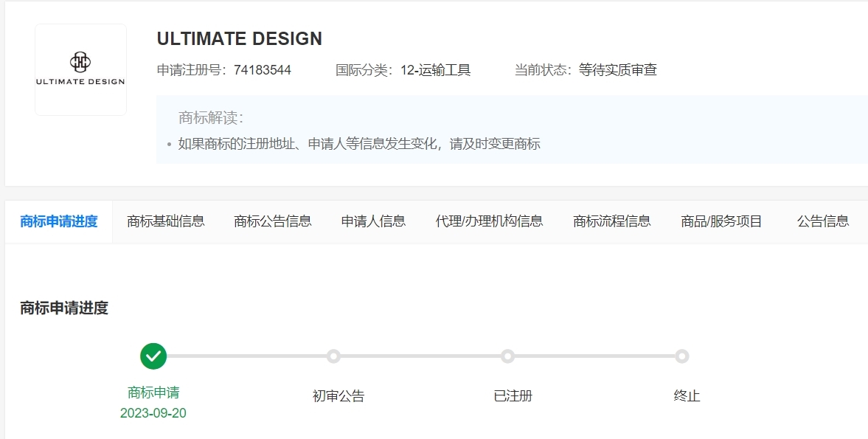Click the ULTIMATE DESIGN title heading
Screen dimensions: 868x439
point(240,39)
